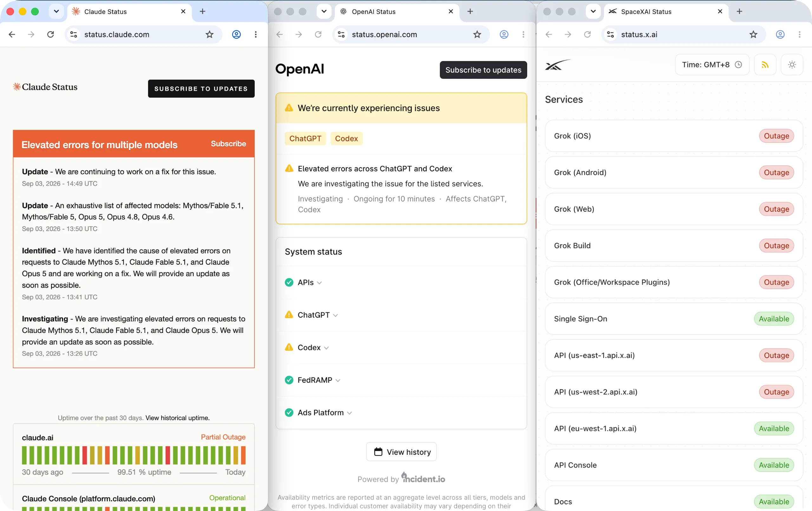View site information for status.claude.com
Image resolution: width=812 pixels, height=511 pixels.
[74, 34]
